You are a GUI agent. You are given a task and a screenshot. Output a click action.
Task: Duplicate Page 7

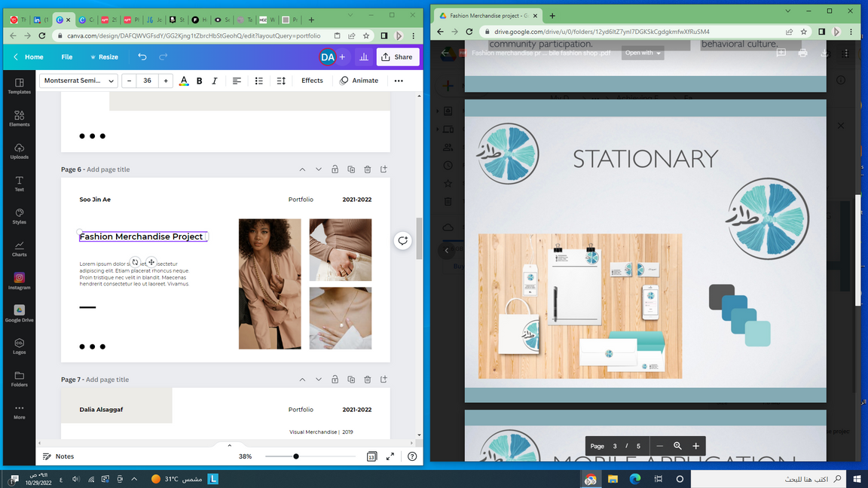[351, 380]
